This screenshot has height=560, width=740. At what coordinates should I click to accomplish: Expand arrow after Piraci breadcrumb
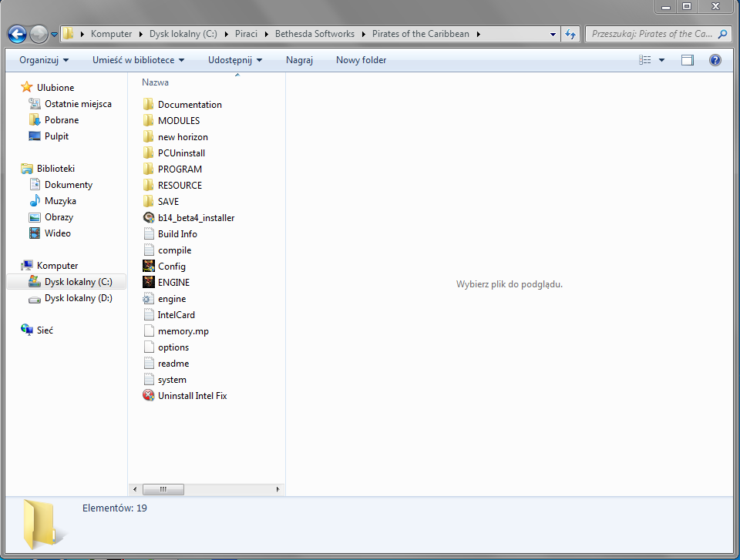(x=267, y=34)
